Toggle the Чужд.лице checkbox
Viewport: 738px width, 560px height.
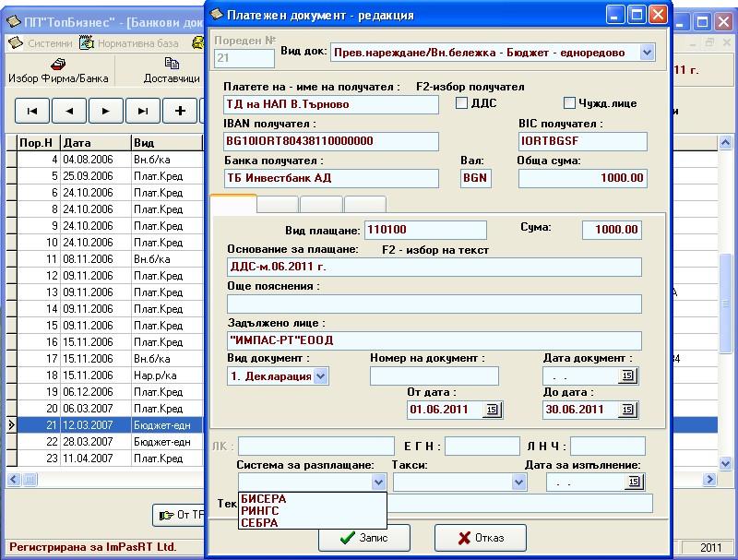[569, 103]
